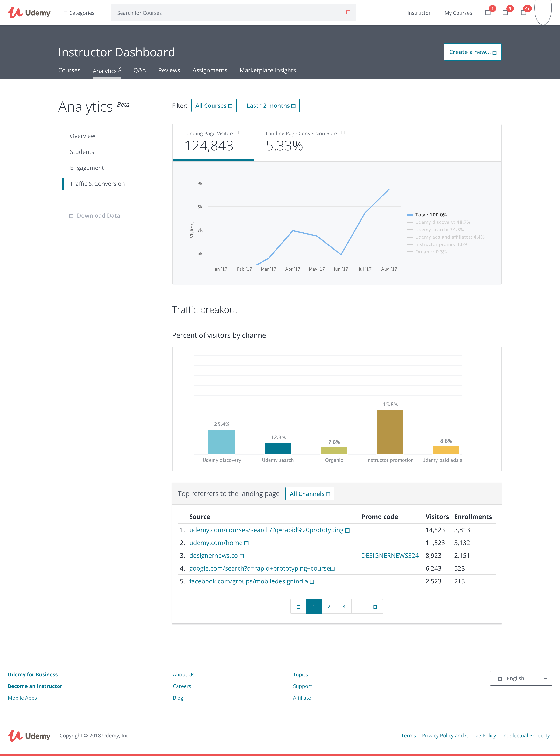Click info icon next to Landing Page Conversion Rate
This screenshot has height=756, width=560.
[x=343, y=133]
